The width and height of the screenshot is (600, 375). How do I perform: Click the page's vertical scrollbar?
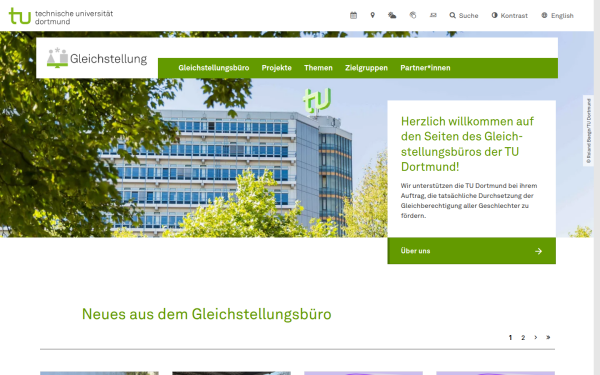pyautogui.click(x=597, y=188)
